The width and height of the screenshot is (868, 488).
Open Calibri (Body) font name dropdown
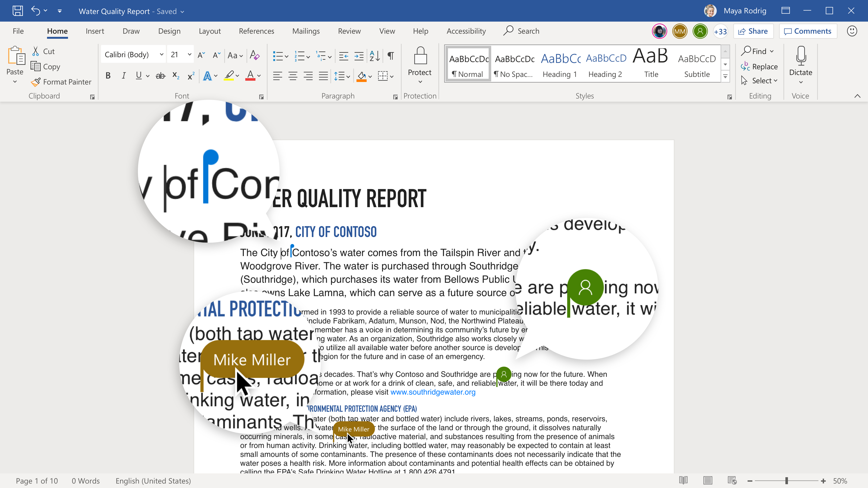[x=161, y=54]
